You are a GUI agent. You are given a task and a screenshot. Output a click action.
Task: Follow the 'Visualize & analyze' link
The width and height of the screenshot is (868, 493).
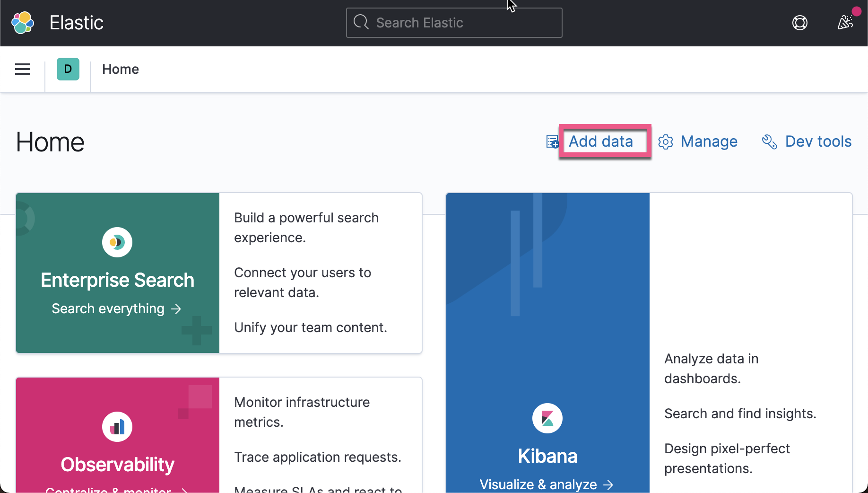pyautogui.click(x=538, y=484)
